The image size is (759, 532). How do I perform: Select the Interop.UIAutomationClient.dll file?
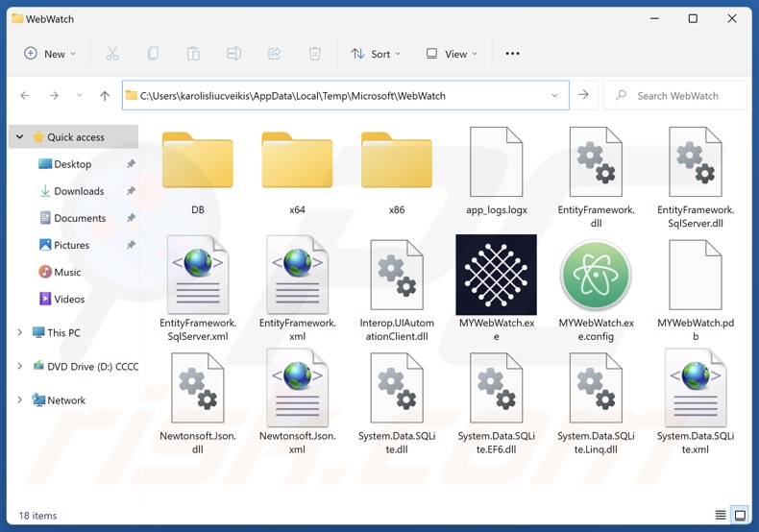pyautogui.click(x=397, y=289)
